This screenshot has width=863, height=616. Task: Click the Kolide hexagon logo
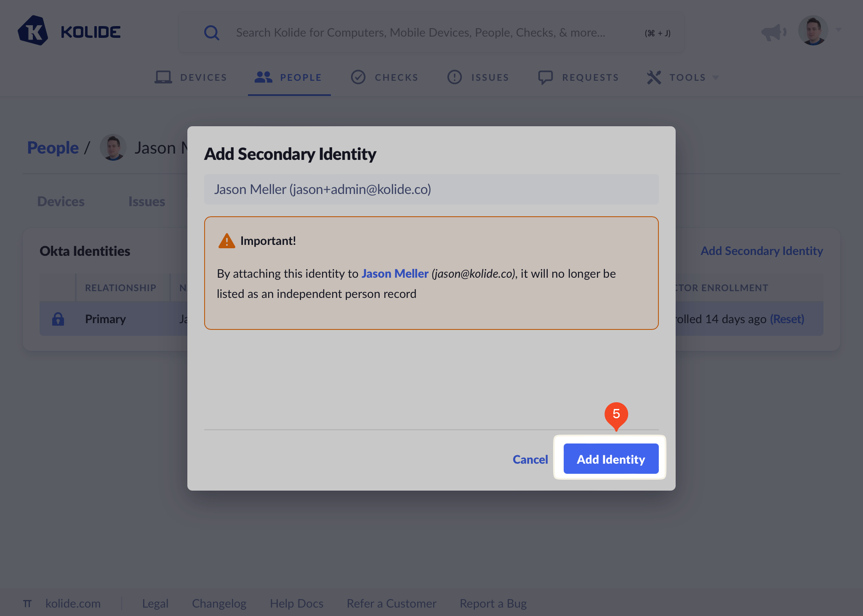33,31
